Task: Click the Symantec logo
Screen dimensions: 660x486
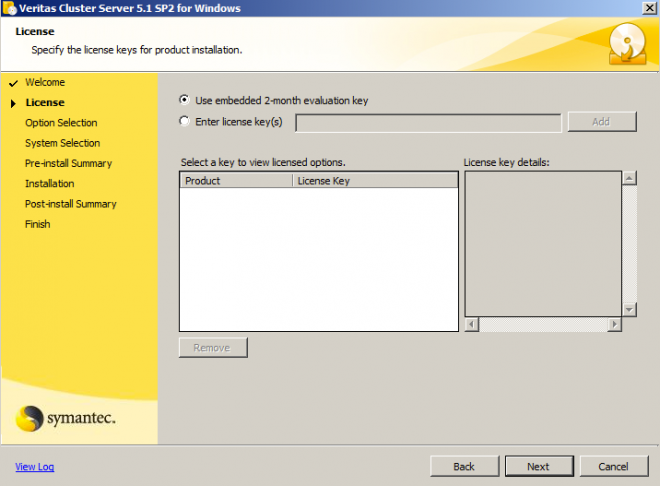Action: pos(65,418)
